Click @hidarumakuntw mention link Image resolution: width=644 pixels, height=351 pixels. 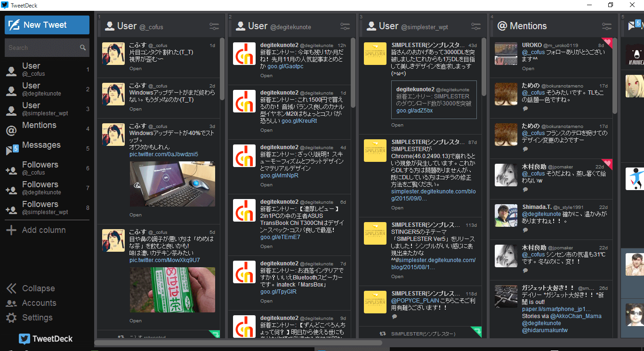[x=545, y=330]
